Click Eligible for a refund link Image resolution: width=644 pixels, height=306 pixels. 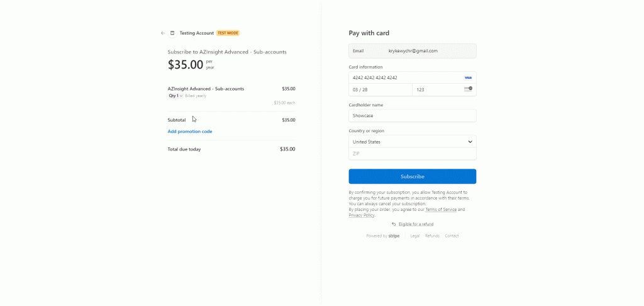(416, 224)
